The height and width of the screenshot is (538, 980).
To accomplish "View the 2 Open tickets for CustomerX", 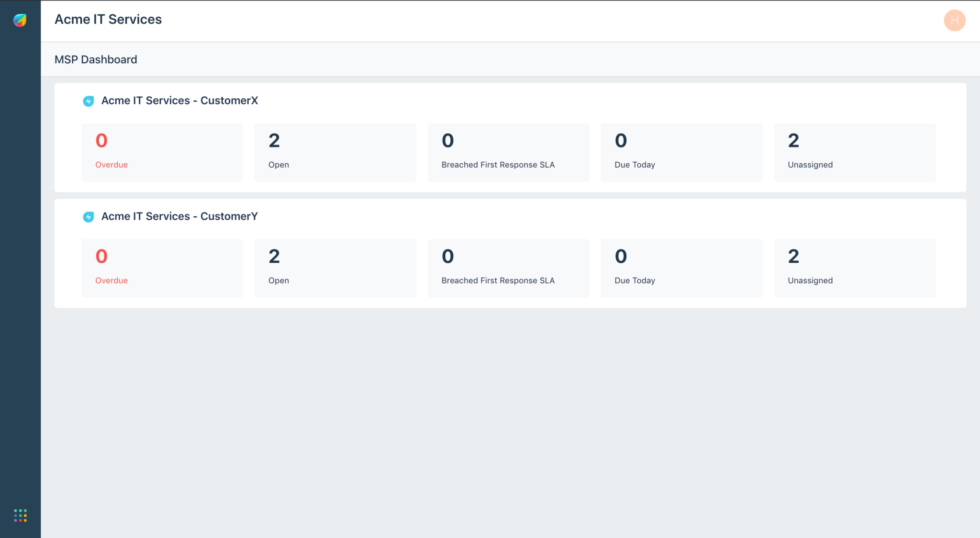I will pyautogui.click(x=335, y=152).
